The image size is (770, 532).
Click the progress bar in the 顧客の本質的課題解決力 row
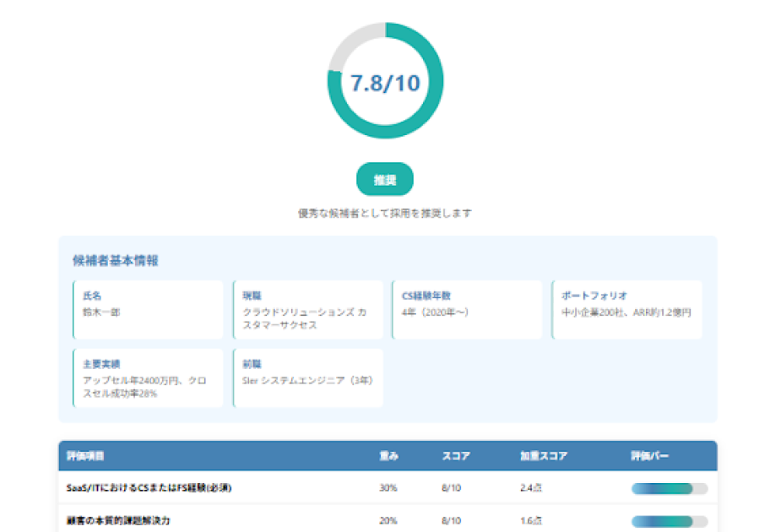669,521
